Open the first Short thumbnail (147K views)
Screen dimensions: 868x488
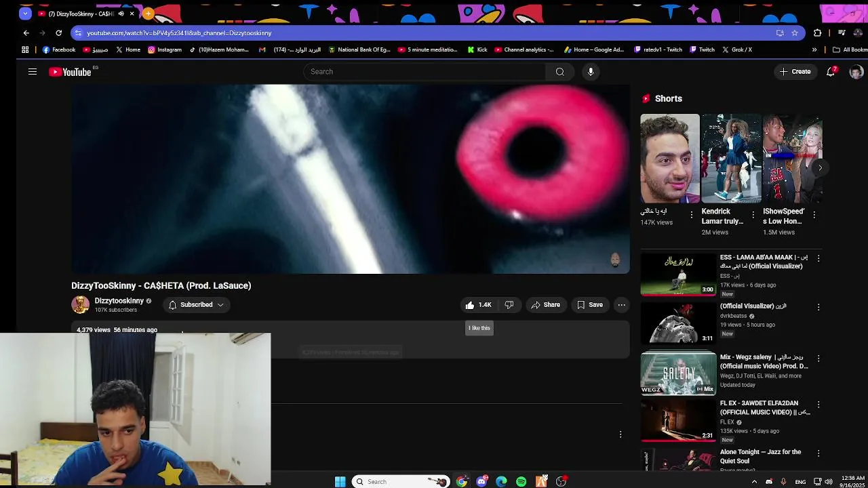pyautogui.click(x=670, y=159)
